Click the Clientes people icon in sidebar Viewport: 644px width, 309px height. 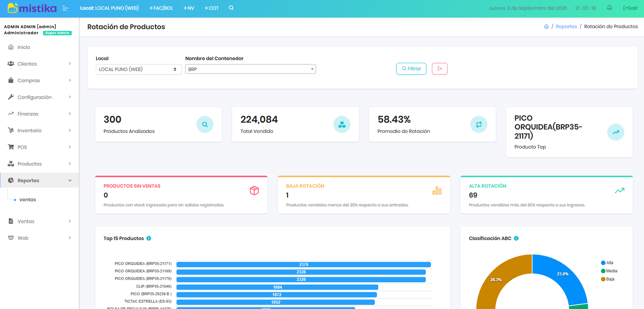pos(11,64)
